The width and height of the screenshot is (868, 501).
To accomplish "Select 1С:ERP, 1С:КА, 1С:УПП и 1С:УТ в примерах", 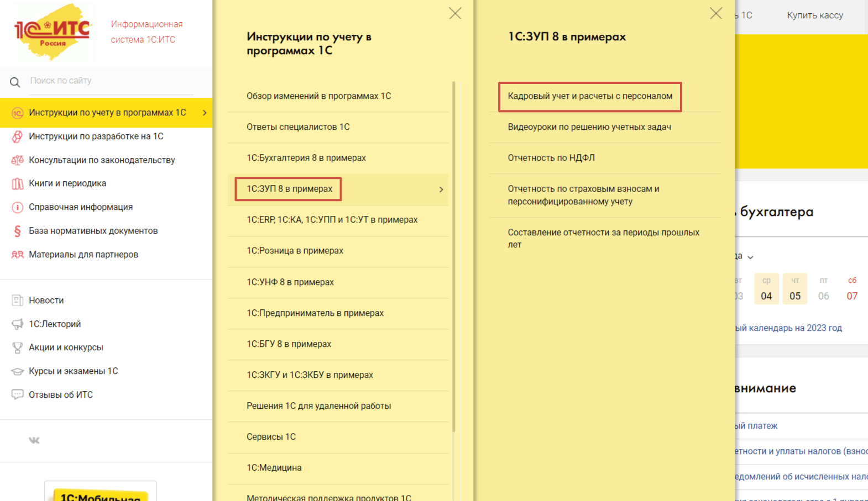I will 338,220.
